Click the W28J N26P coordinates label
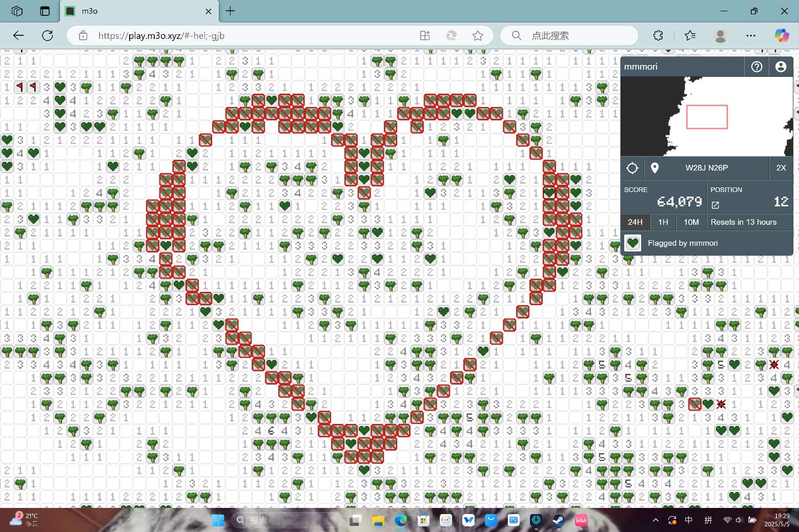Viewport: 799px width, 532px height. tap(707, 168)
